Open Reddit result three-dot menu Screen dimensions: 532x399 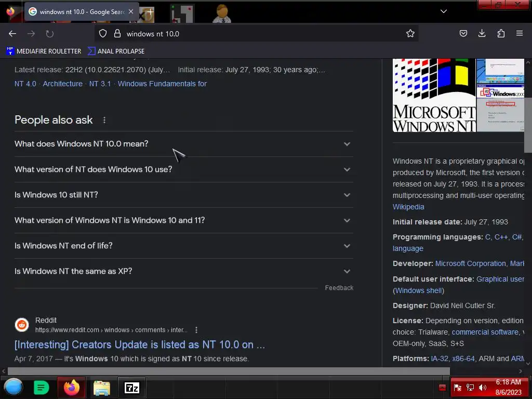(196, 330)
